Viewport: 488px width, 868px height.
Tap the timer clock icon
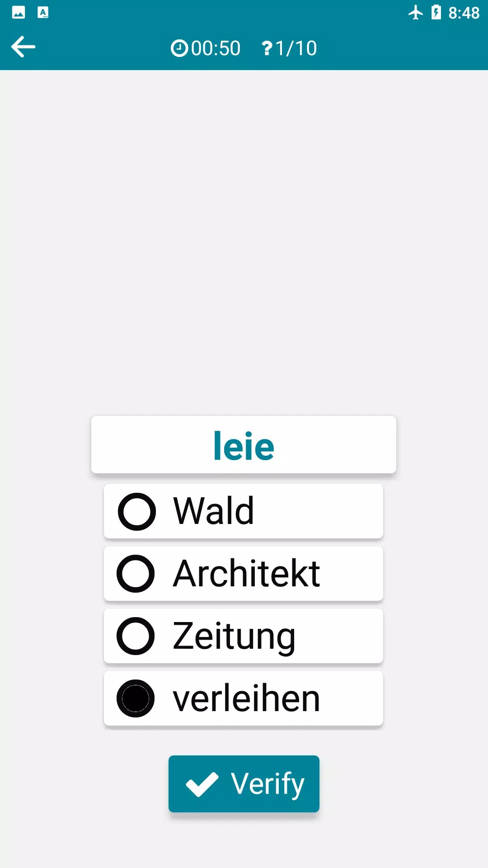tap(179, 48)
